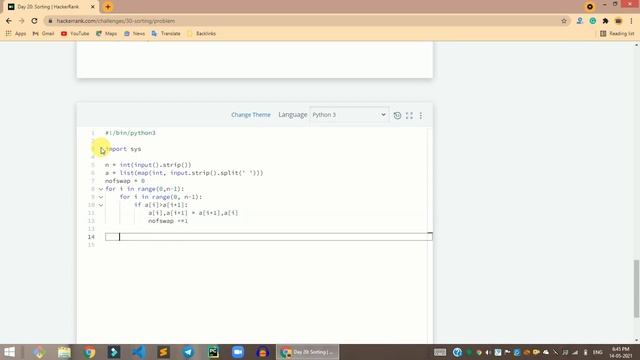Viewport: 640px width, 360px height.
Task: Open the Windows Start menu
Action: (x=9, y=352)
